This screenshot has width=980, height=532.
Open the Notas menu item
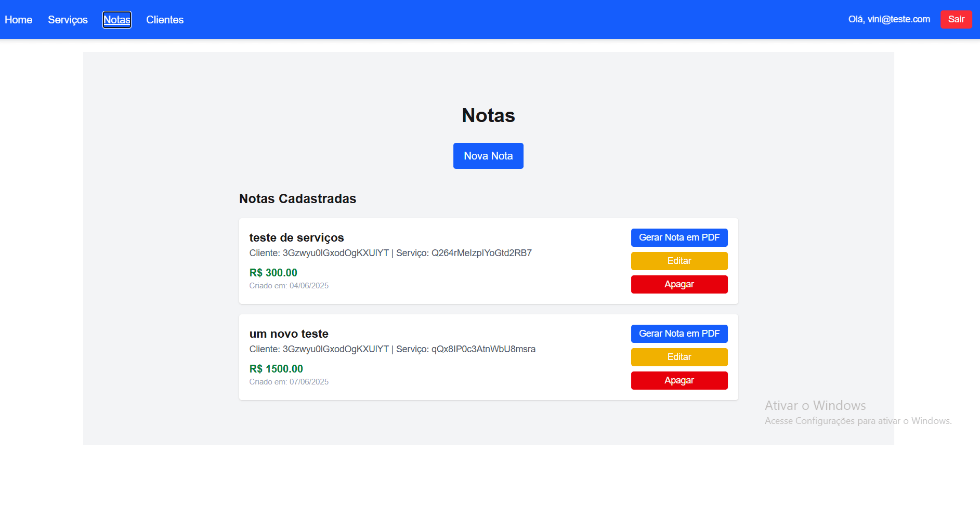point(116,20)
